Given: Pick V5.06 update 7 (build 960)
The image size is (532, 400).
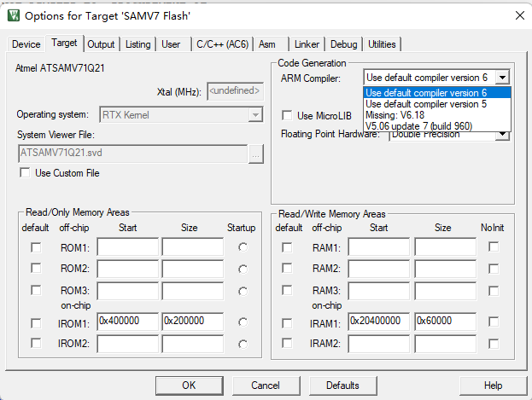Looking at the screenshot, I should coord(419,126).
